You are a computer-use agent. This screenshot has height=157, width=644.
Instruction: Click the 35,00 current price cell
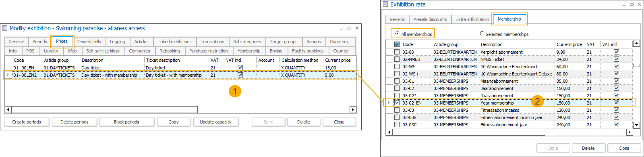tap(570, 81)
